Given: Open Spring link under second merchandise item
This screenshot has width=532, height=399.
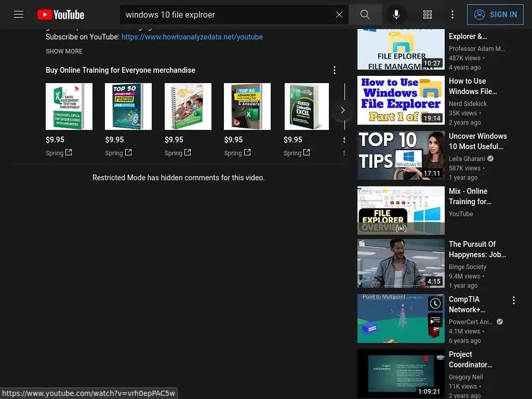Looking at the screenshot, I should [118, 153].
